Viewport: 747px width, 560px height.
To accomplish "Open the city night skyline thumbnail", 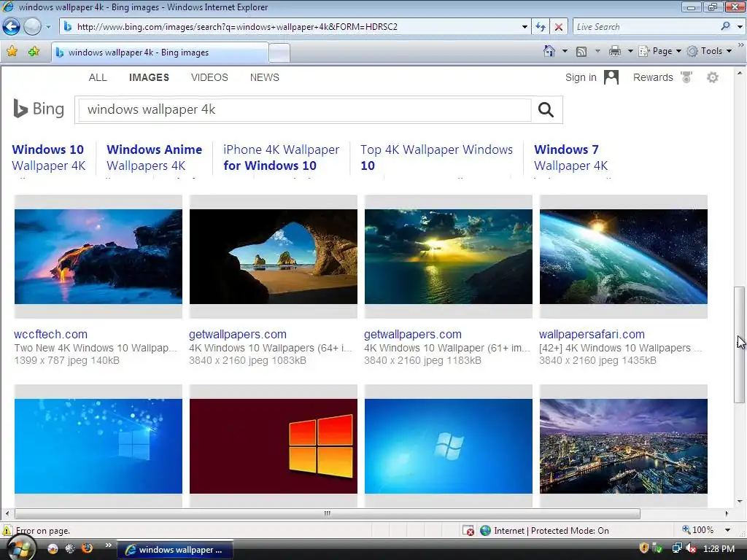I will tap(624, 446).
